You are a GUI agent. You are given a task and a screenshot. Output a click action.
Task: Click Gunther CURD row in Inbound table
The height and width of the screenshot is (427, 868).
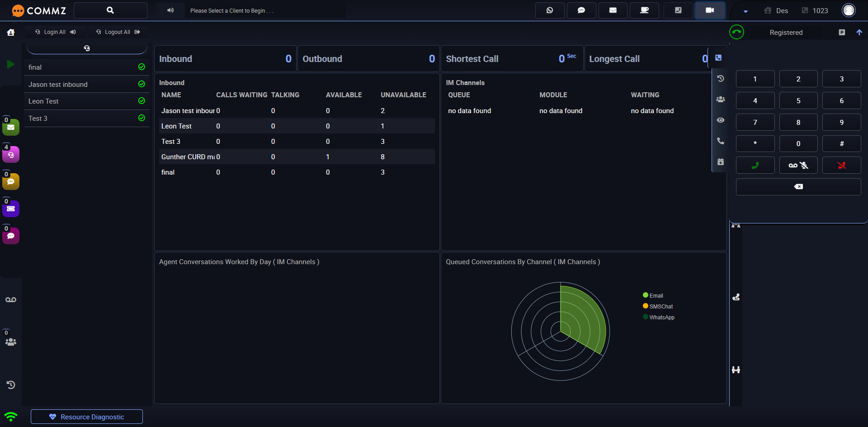click(297, 157)
